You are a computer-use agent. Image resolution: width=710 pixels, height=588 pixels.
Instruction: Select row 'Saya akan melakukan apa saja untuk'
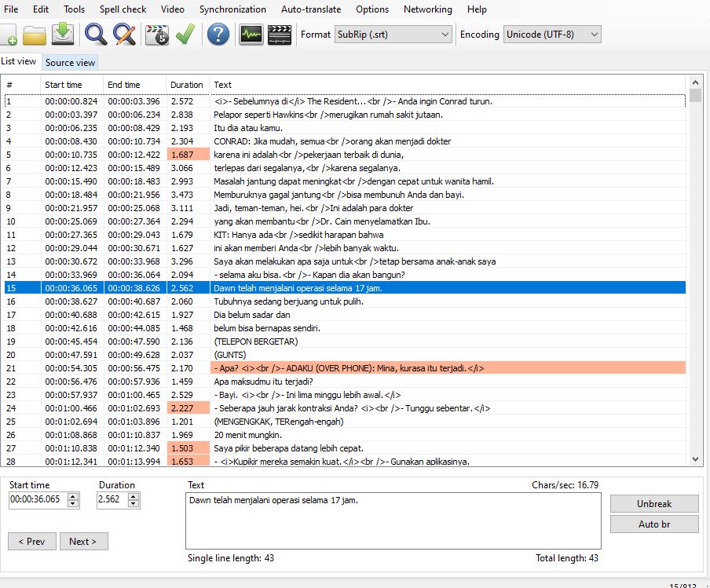[345, 261]
